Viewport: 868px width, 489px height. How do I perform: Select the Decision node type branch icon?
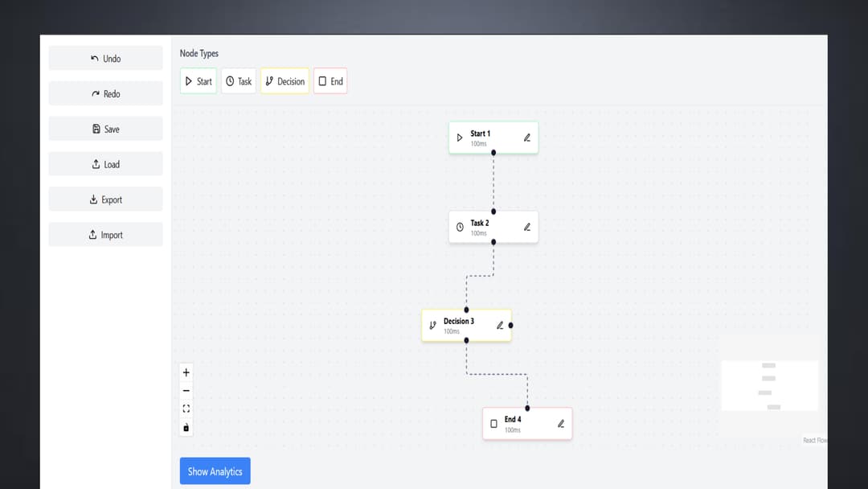click(x=285, y=80)
